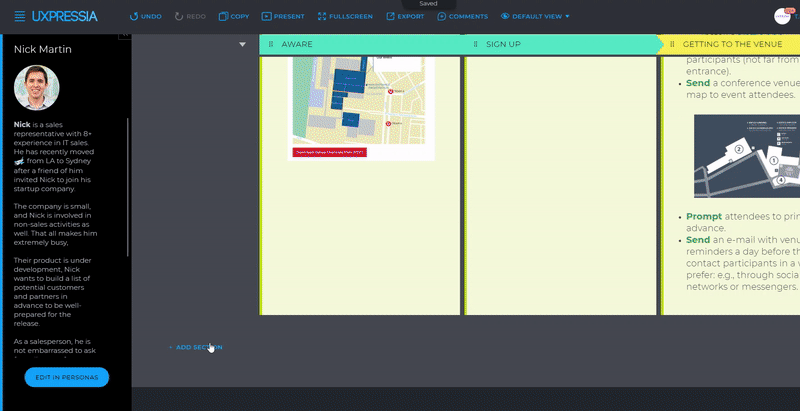Click ADD SECTION link

point(195,347)
